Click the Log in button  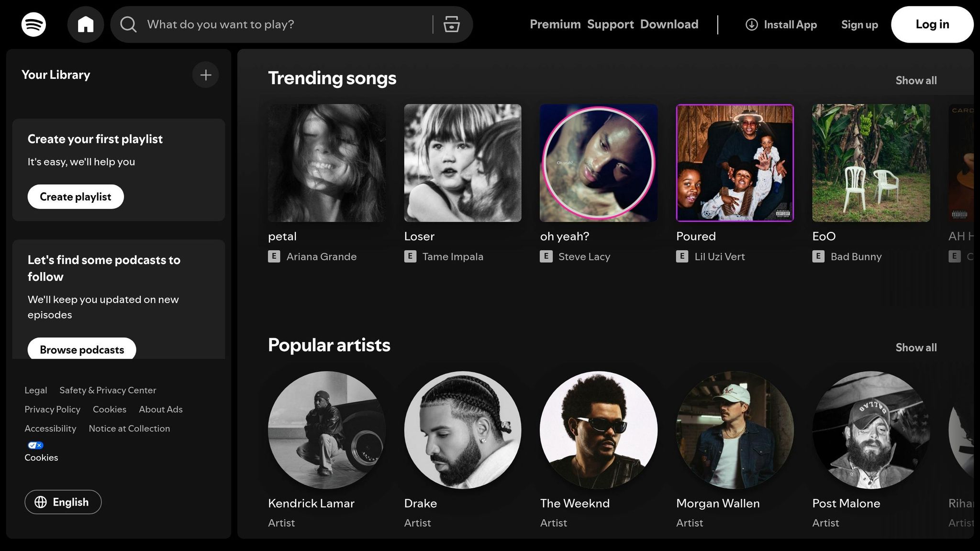click(932, 24)
